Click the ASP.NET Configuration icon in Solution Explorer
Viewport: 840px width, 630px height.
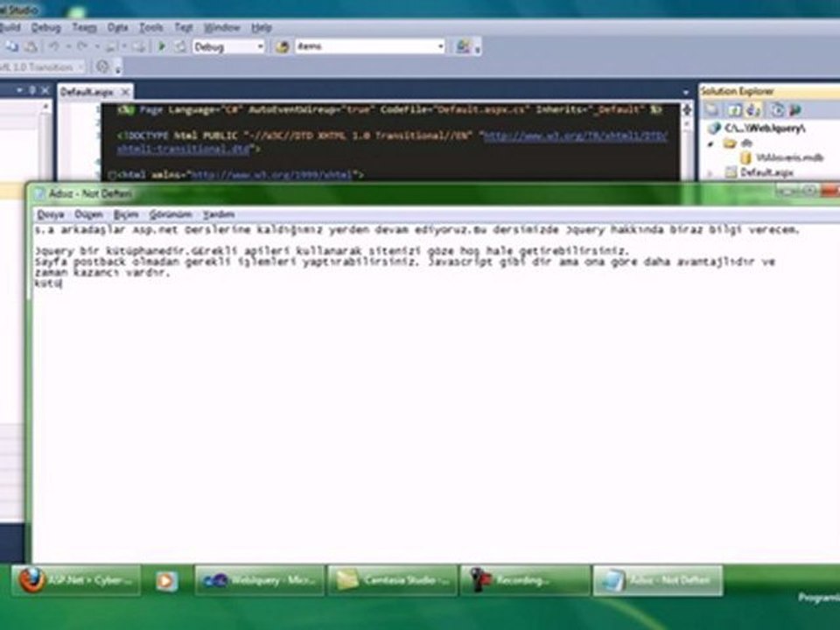click(x=795, y=110)
